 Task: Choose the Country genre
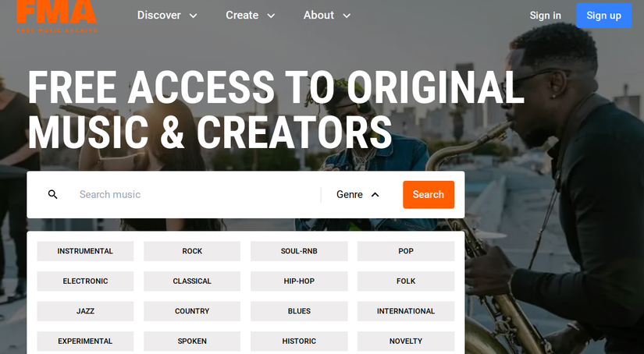192,311
